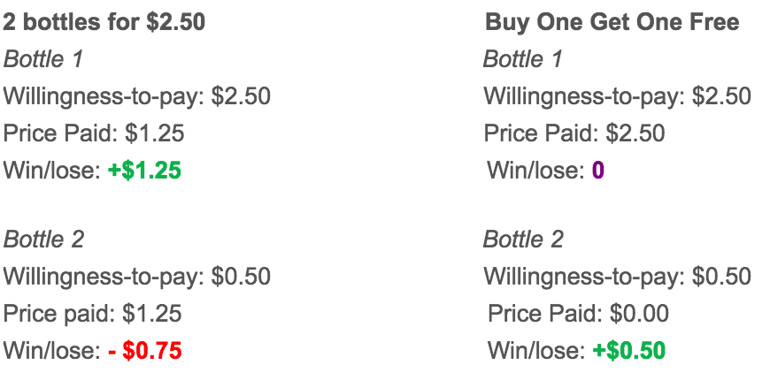Image resolution: width=770 pixels, height=380 pixels.
Task: Select left Bottle 2 Price paid $1.25
Action: pos(93,314)
